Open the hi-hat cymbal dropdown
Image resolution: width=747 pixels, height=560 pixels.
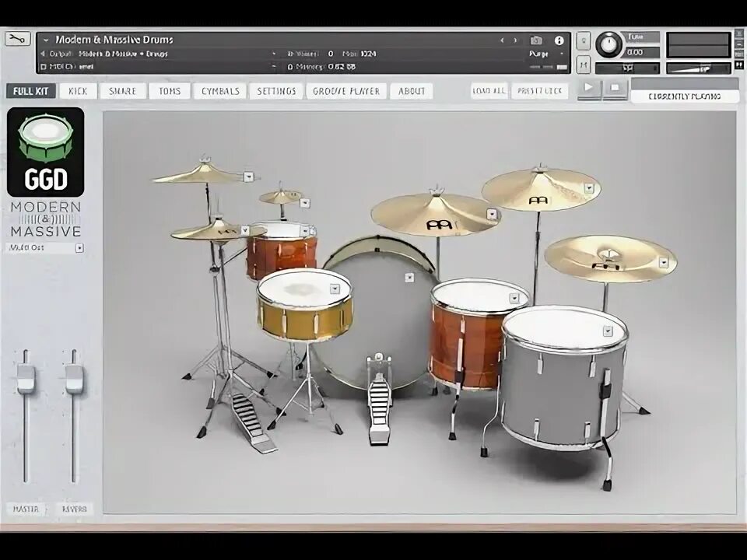click(245, 230)
